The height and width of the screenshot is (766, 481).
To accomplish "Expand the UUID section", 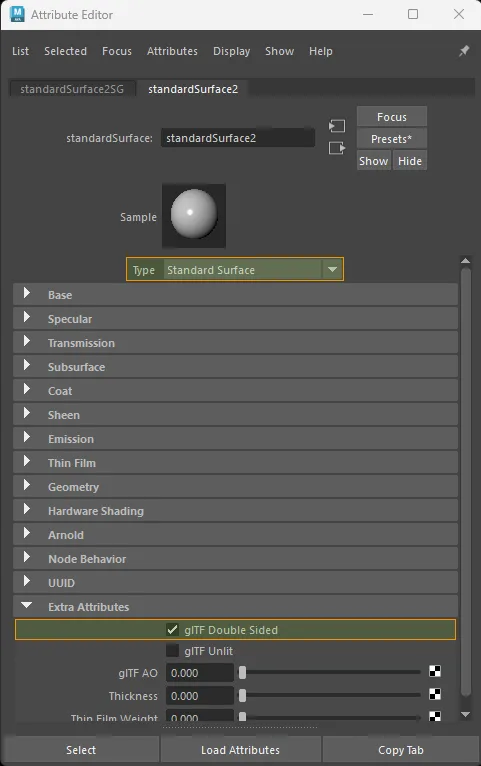I will [235, 582].
